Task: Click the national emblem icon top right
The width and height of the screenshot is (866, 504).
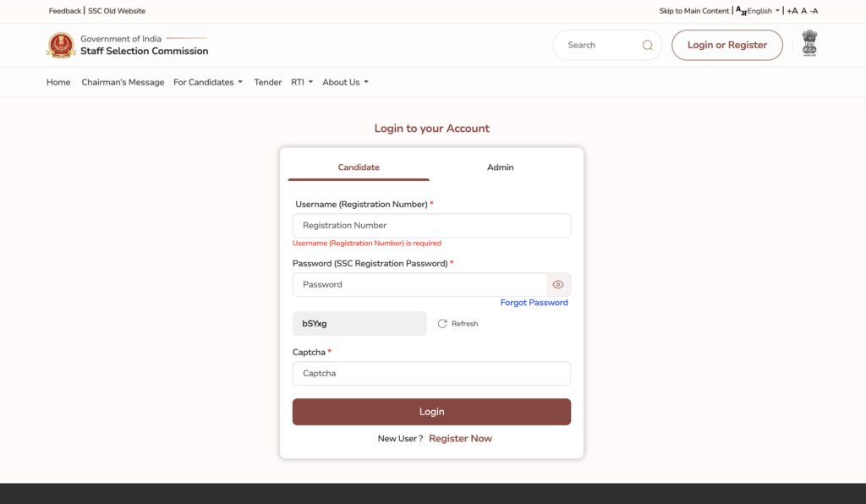Action: point(809,42)
